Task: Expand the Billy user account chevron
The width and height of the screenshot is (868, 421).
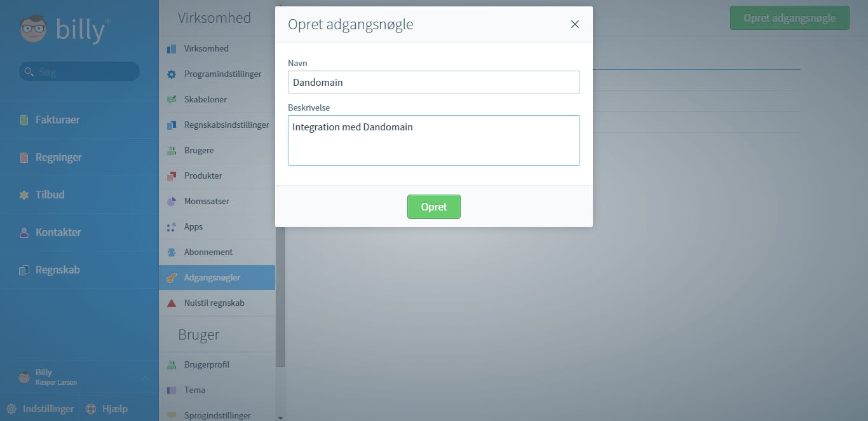Action: (144, 378)
